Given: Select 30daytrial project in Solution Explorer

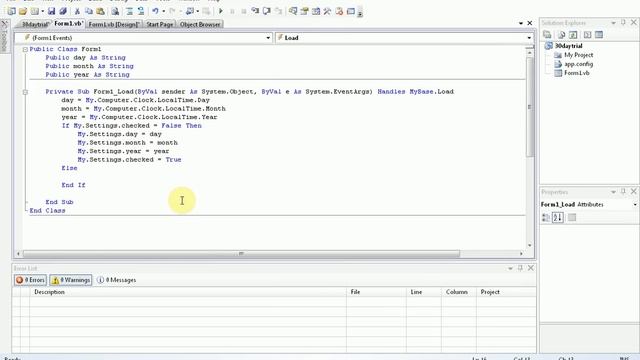Looking at the screenshot, I should tap(569, 46).
